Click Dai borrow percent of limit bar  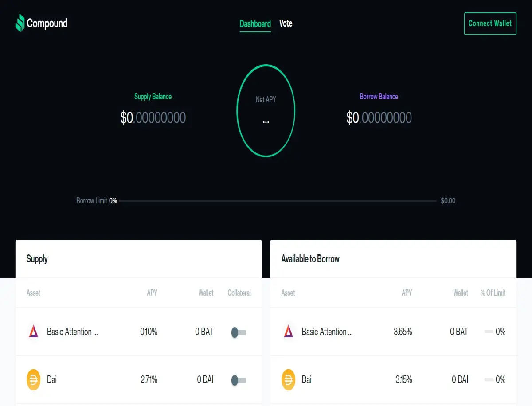(x=489, y=379)
